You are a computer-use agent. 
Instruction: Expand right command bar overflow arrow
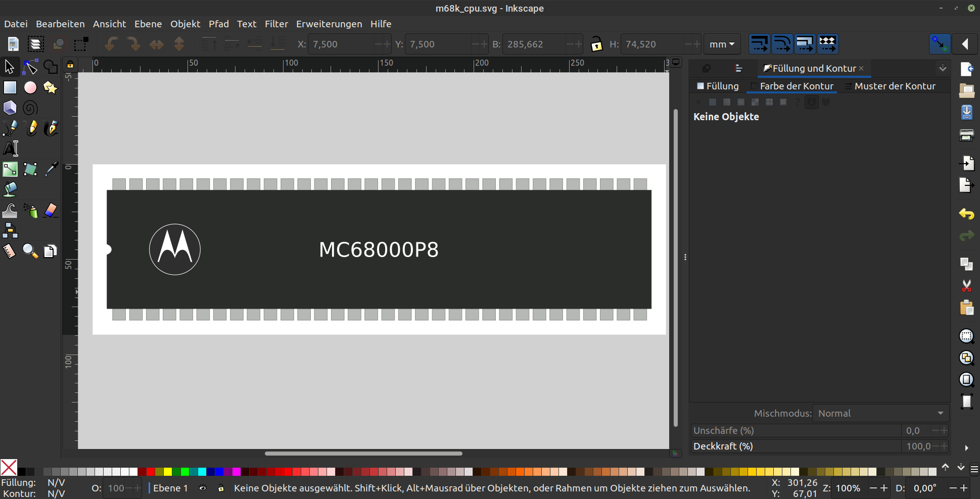click(x=966, y=447)
